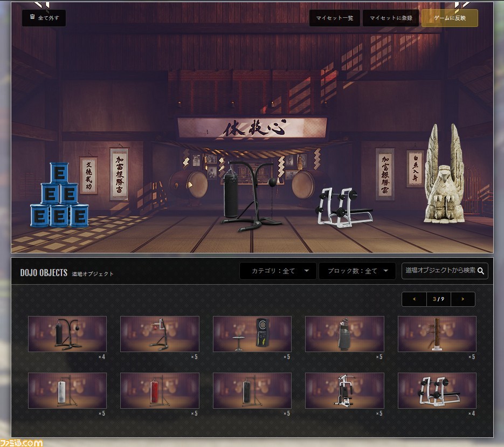The height and width of the screenshot is (447, 504).
Task: Open the カテゴリ：全て dropdown
Action: point(278,271)
